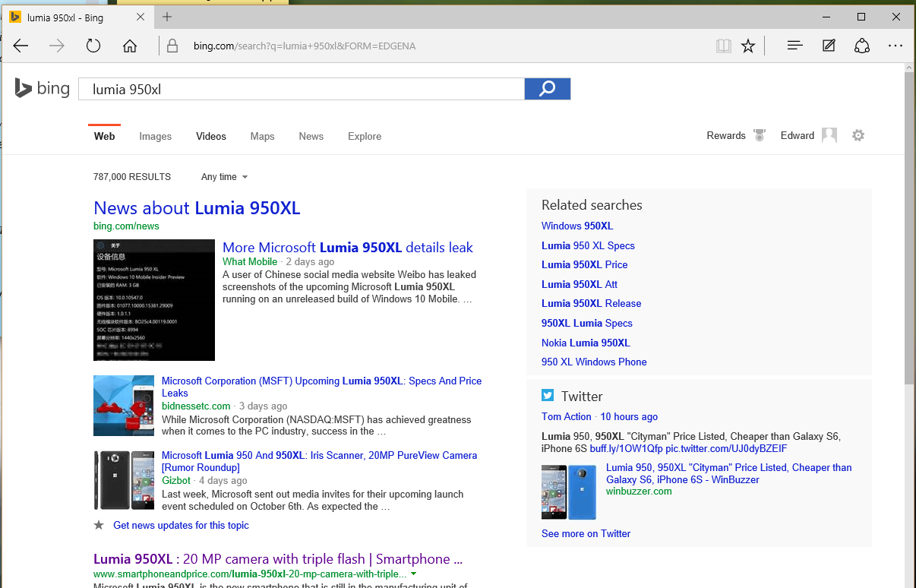916x588 pixels.
Task: Open the Hub lines icon
Action: tap(794, 46)
